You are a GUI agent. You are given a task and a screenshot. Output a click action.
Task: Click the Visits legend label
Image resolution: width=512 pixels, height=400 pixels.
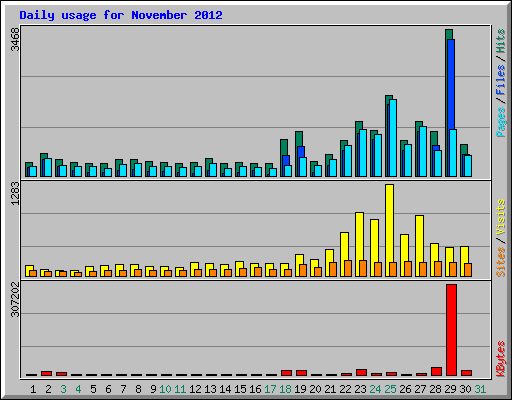(x=501, y=217)
